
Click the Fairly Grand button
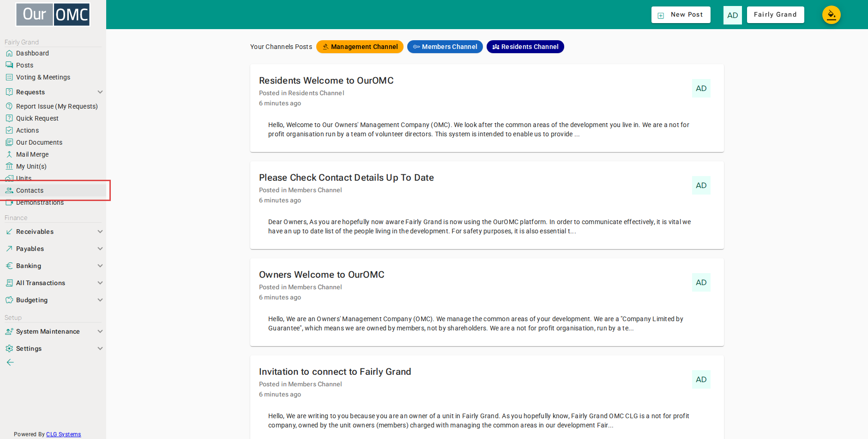[776, 15]
